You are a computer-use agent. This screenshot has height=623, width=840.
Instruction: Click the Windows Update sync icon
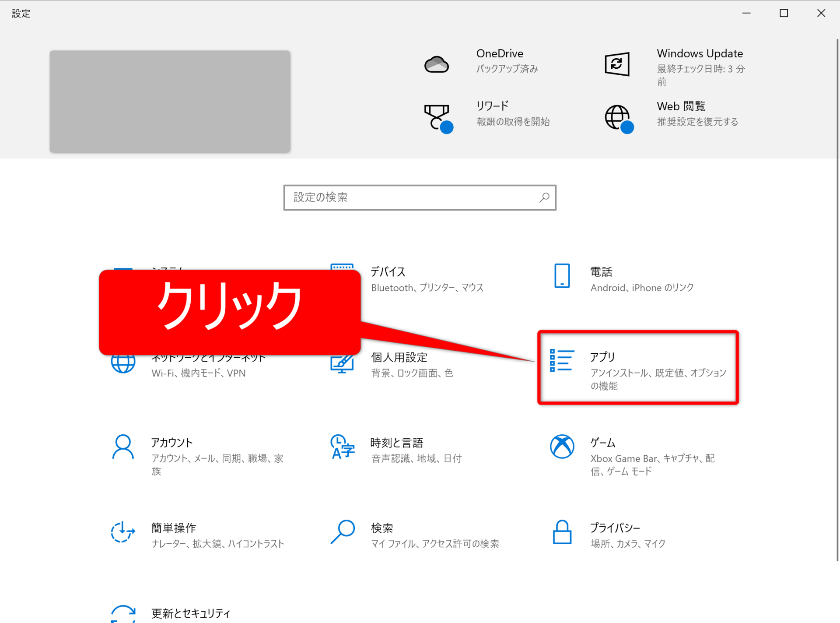[616, 64]
